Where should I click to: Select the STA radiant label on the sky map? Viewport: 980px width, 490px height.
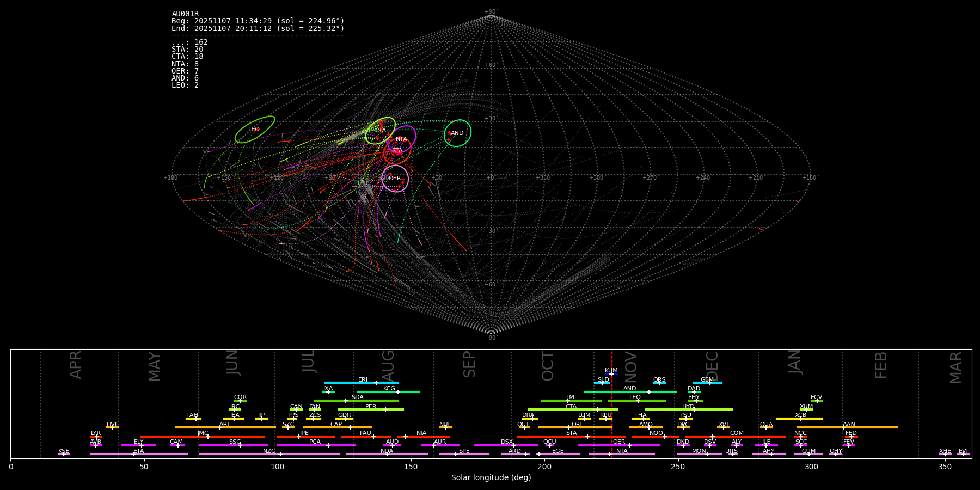(x=397, y=151)
